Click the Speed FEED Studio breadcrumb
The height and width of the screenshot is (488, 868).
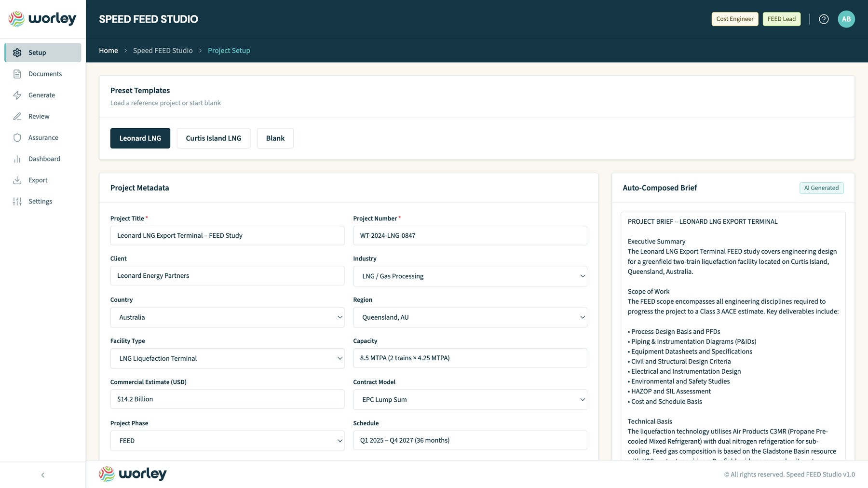pos(163,50)
